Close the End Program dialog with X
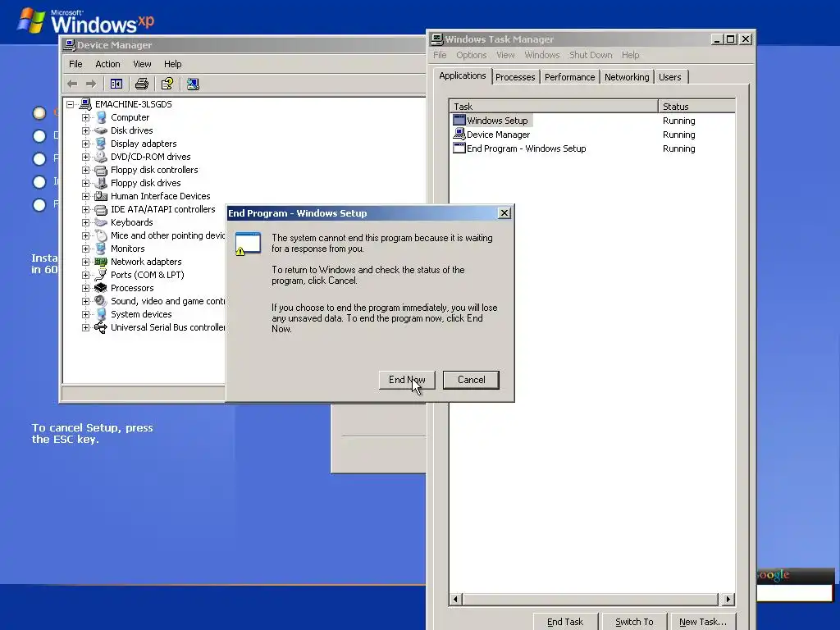This screenshot has height=630, width=840. (x=504, y=213)
